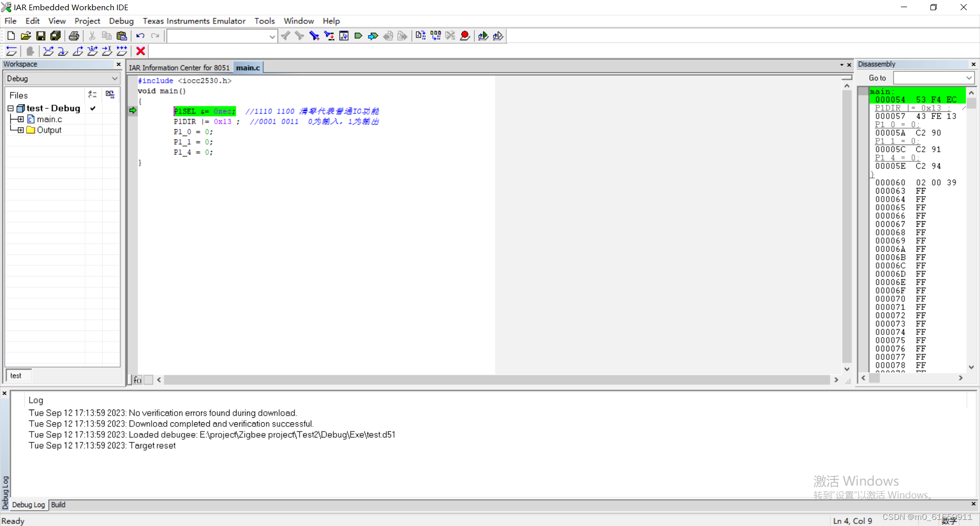This screenshot has height=526, width=980.
Task: Click the Go To line icon
Action: [x=344, y=36]
